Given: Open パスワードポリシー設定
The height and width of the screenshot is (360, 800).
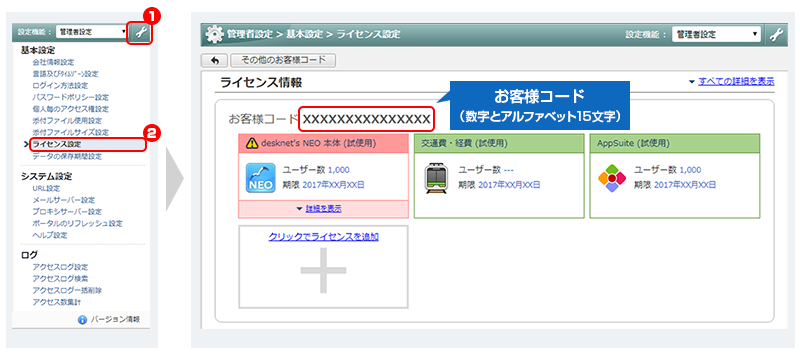Looking at the screenshot, I should pyautogui.click(x=70, y=97).
